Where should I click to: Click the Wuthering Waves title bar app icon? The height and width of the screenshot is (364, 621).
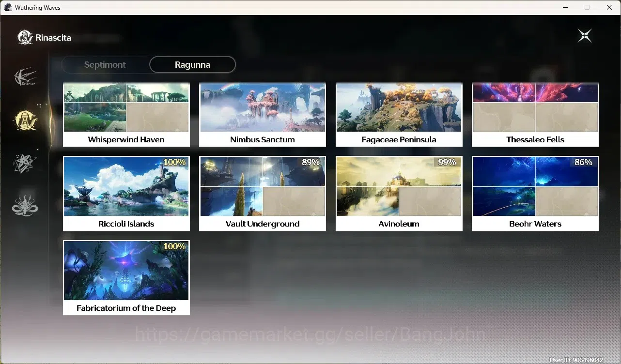pyautogui.click(x=8, y=7)
